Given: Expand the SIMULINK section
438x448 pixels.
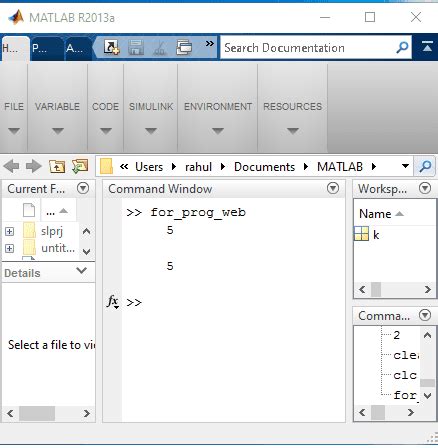Looking at the screenshot, I should (x=151, y=130).
